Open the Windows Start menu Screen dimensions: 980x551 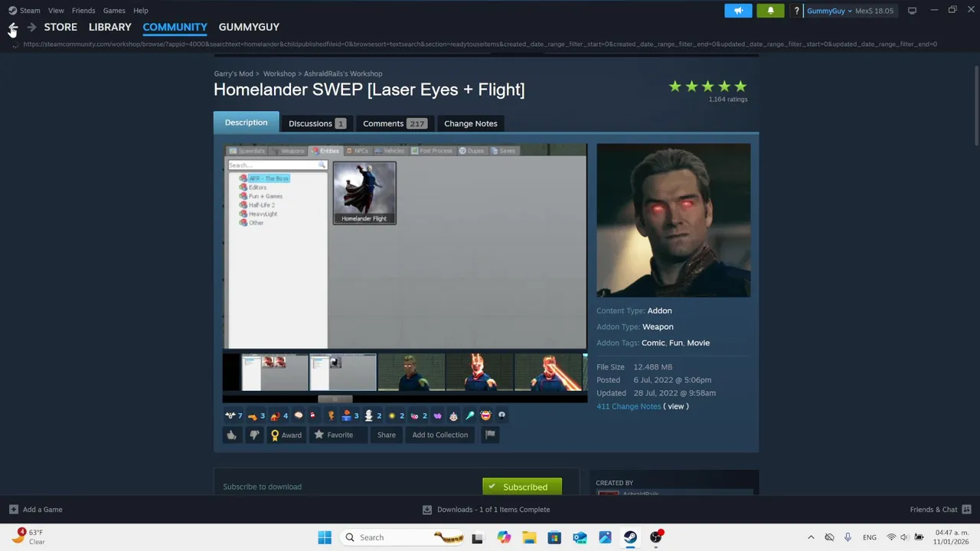click(x=325, y=537)
